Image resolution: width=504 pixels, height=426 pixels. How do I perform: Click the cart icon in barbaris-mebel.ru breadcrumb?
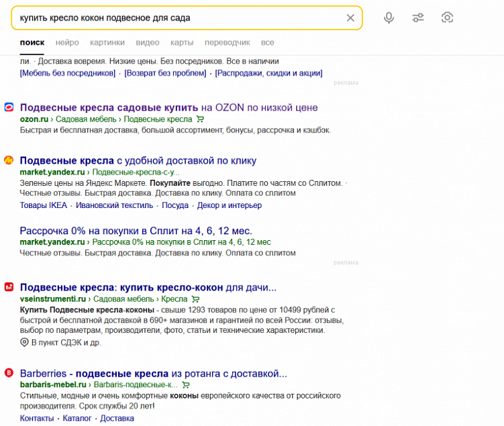click(185, 384)
